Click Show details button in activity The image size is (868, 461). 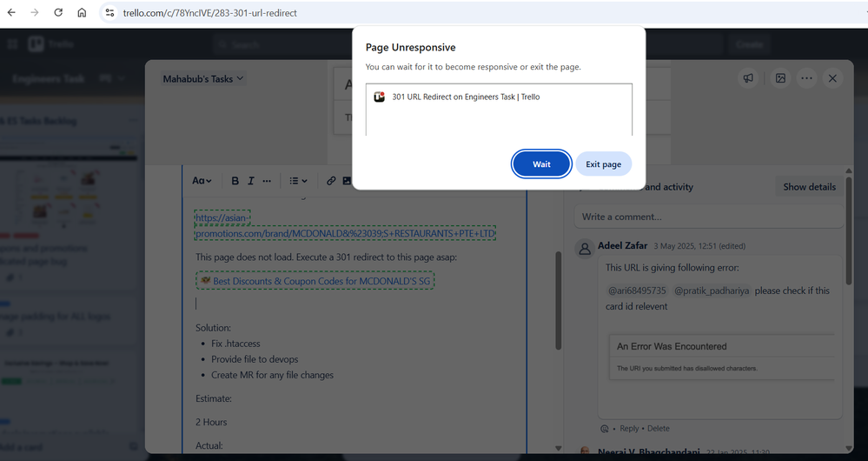coord(809,187)
